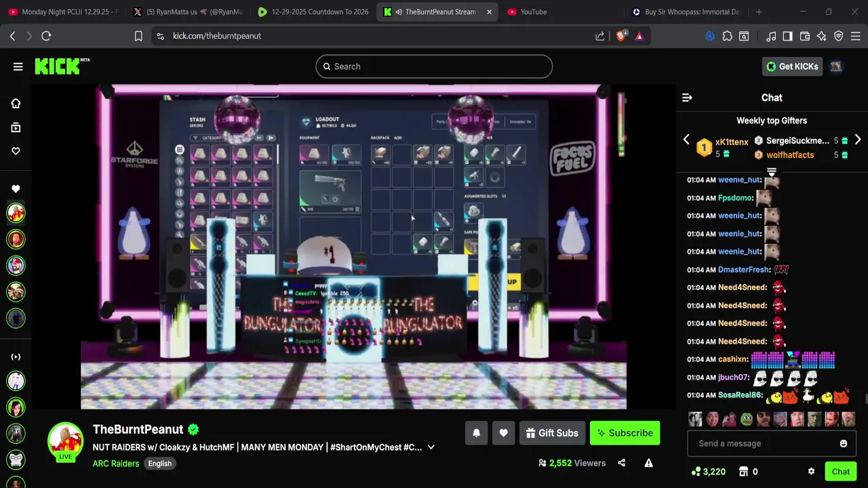Subscribe to TheBurntPeanut
Image resolution: width=868 pixels, height=488 pixels.
coord(625,433)
